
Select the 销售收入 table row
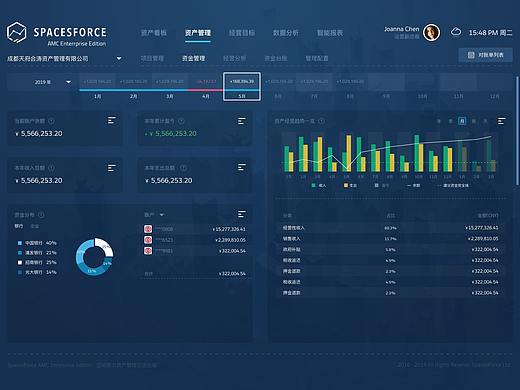point(389,239)
